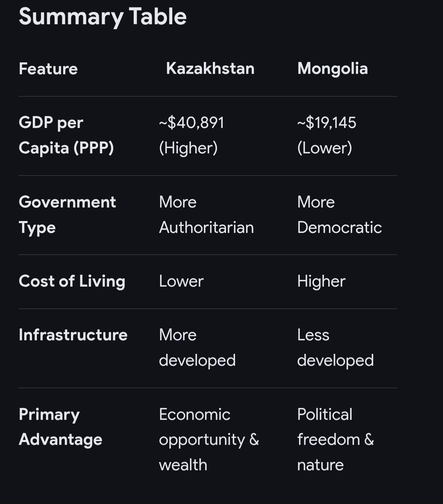443x504 pixels.
Task: Select the "Feature" column header
Action: [x=48, y=69]
